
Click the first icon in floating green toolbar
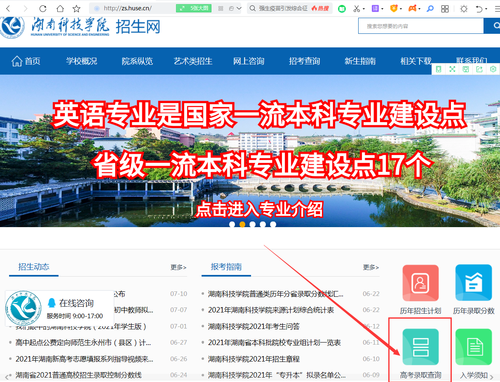[439, 69]
